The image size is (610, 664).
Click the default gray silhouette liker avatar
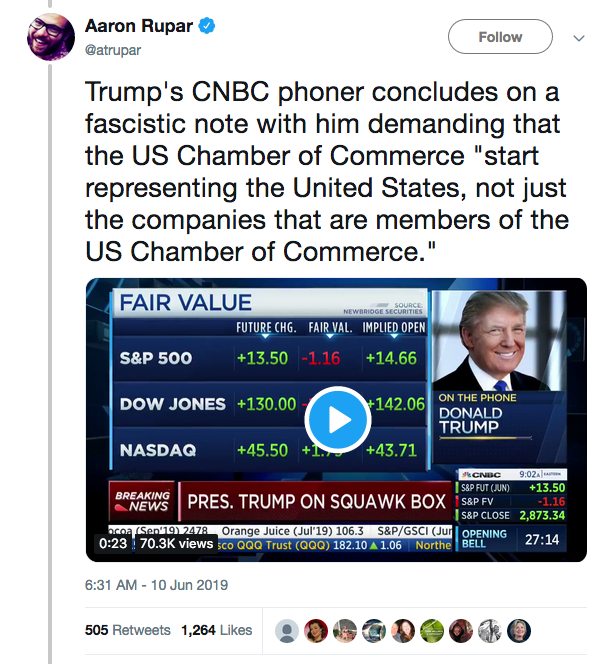click(287, 631)
